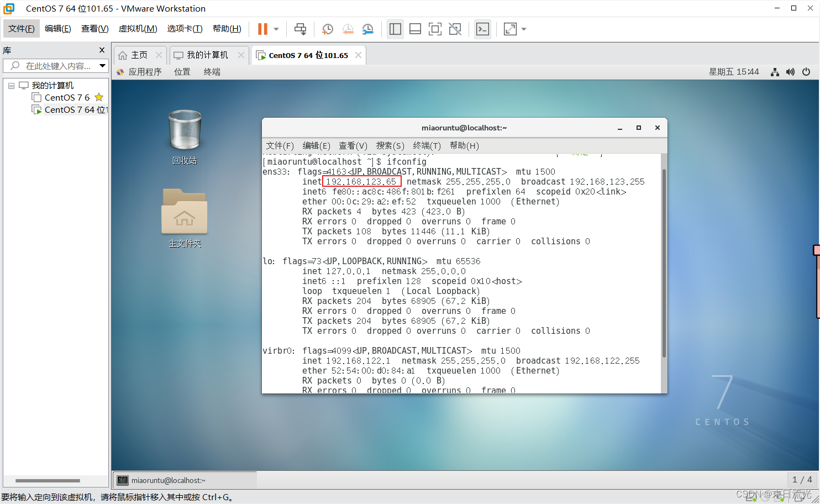Click the stretch guest display icon
The width and height of the screenshot is (820, 504).
(x=510, y=29)
